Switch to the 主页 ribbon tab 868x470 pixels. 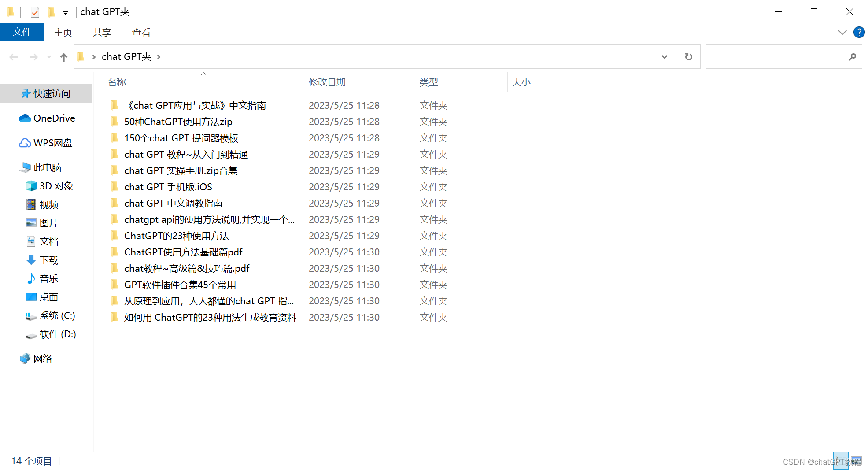tap(63, 32)
